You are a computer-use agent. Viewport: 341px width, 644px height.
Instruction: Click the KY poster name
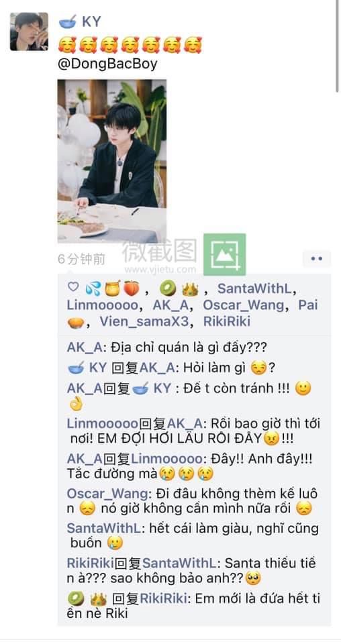coord(91,21)
